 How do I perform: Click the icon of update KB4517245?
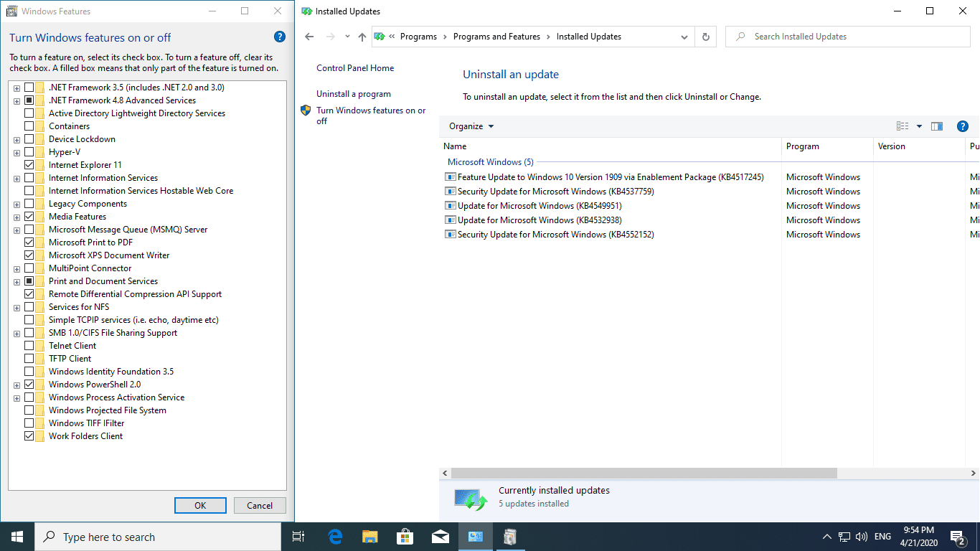451,177
